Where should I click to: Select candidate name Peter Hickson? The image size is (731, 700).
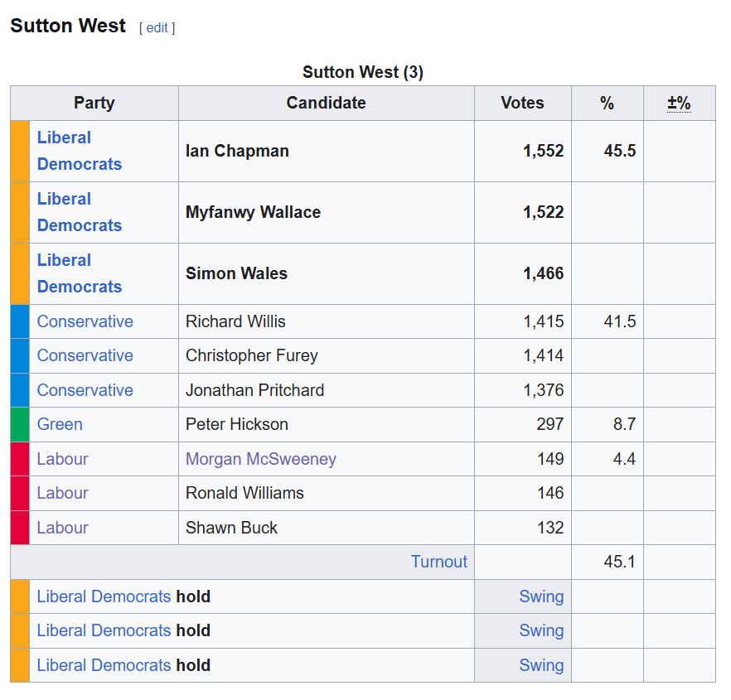tap(237, 425)
